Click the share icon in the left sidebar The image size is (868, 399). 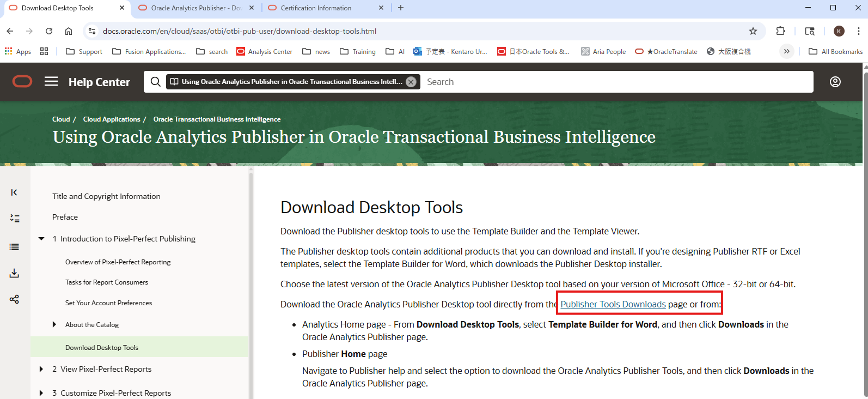[15, 299]
